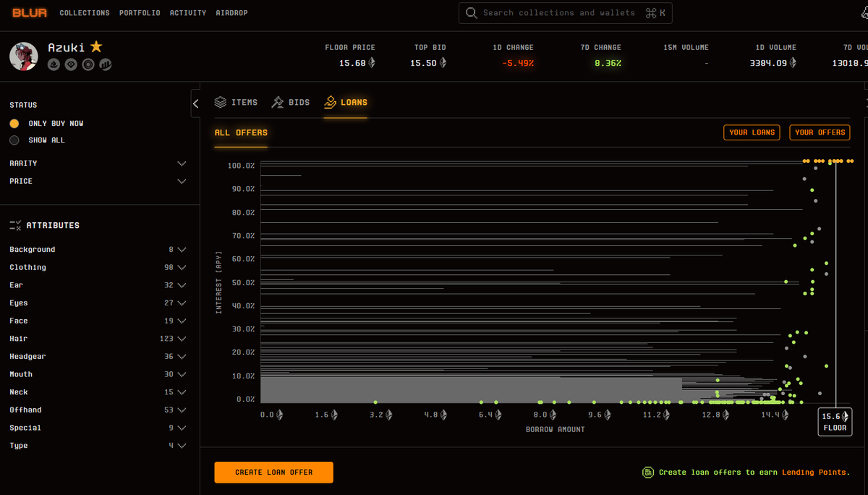
Task: Focus the search collections and wallets field
Action: [x=565, y=13]
